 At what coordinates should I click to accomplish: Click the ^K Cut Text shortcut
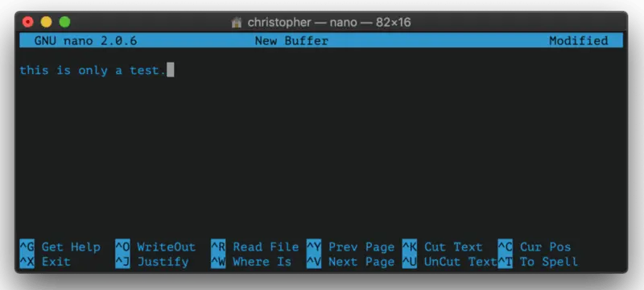tap(442, 246)
